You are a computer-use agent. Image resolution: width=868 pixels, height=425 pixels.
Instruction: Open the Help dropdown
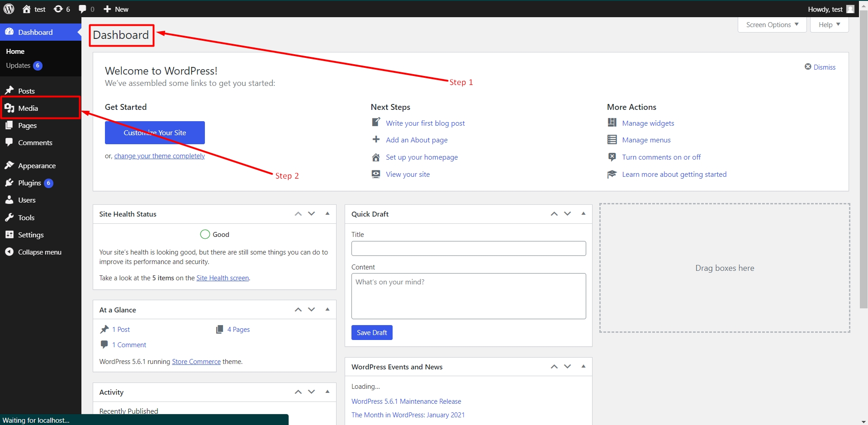point(829,25)
